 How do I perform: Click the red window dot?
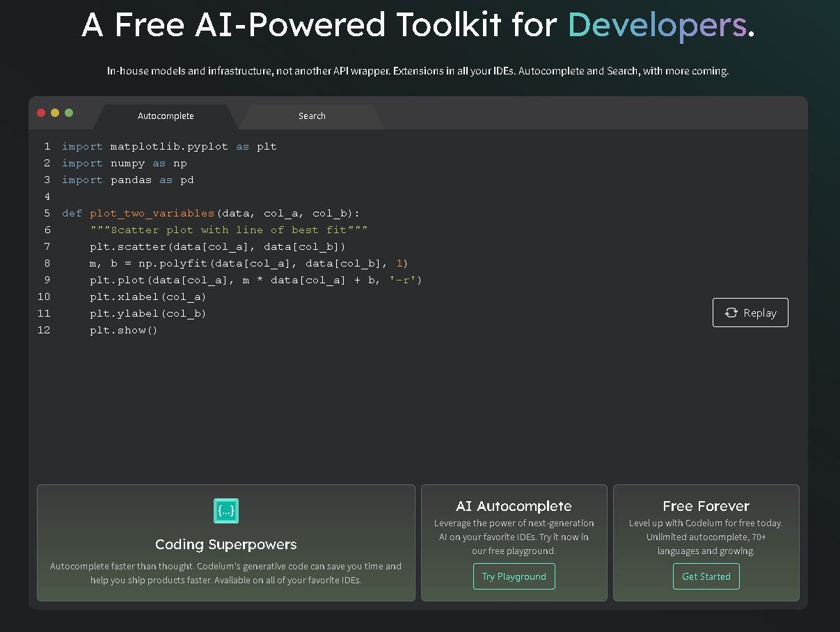[x=41, y=113]
